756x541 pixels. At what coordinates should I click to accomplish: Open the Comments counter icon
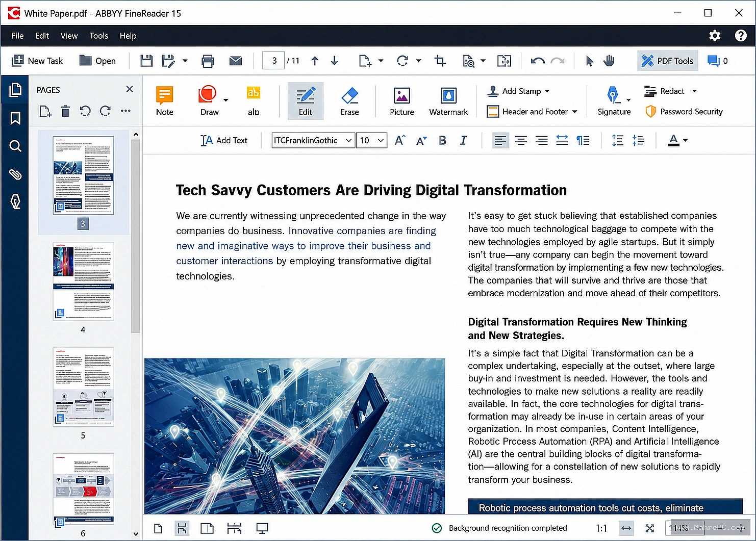pos(717,61)
